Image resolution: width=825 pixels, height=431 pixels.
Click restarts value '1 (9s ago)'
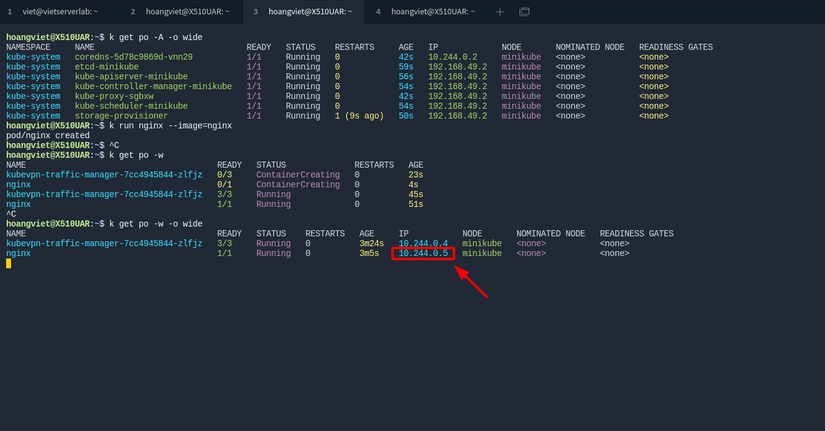point(359,116)
